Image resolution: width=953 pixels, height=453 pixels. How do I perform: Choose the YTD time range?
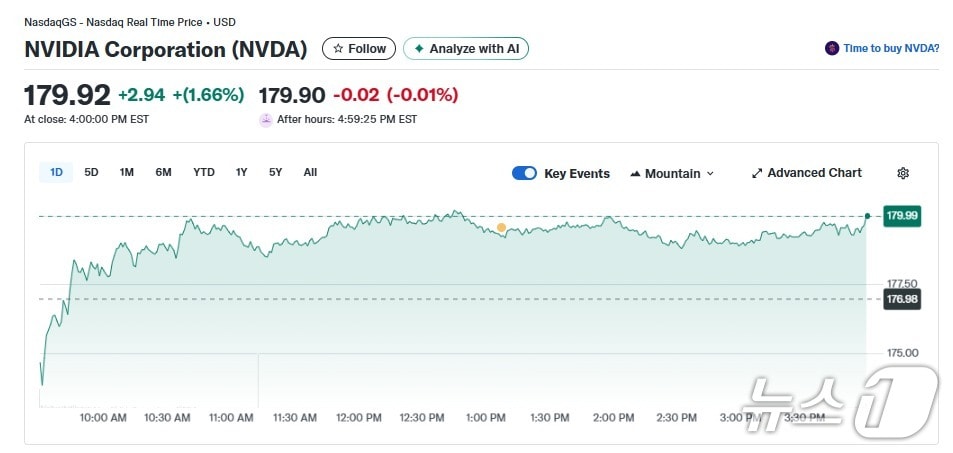[x=204, y=172]
